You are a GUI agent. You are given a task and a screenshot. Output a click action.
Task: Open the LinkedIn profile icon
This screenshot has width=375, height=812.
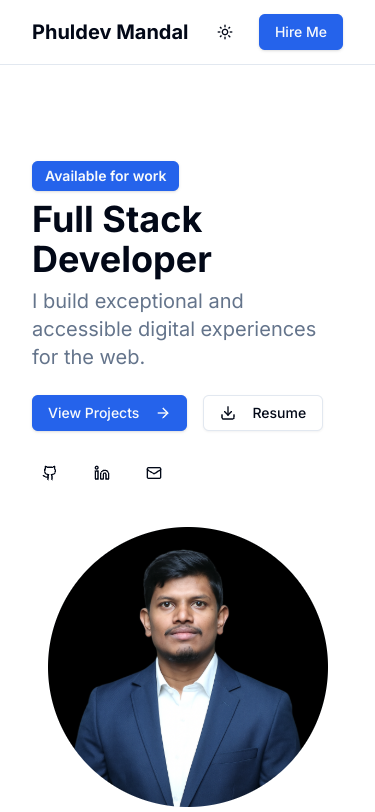click(102, 473)
